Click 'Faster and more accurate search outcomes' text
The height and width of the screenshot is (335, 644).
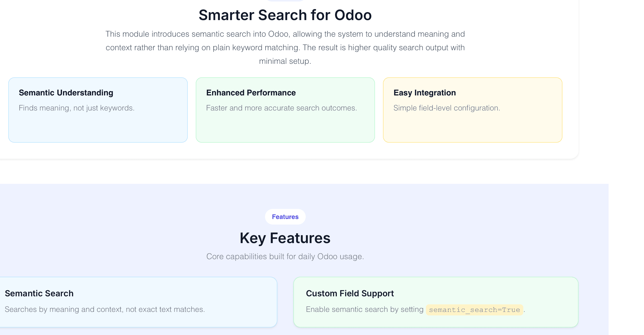[x=281, y=108]
